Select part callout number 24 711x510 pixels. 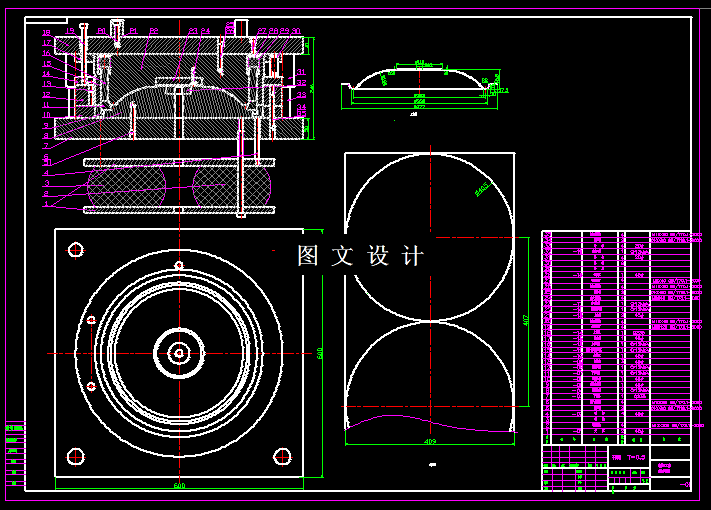[205, 31]
